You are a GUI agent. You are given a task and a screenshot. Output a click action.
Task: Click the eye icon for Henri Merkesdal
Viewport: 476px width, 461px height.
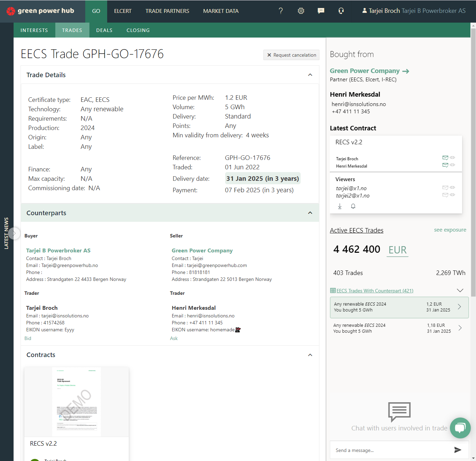(x=452, y=165)
